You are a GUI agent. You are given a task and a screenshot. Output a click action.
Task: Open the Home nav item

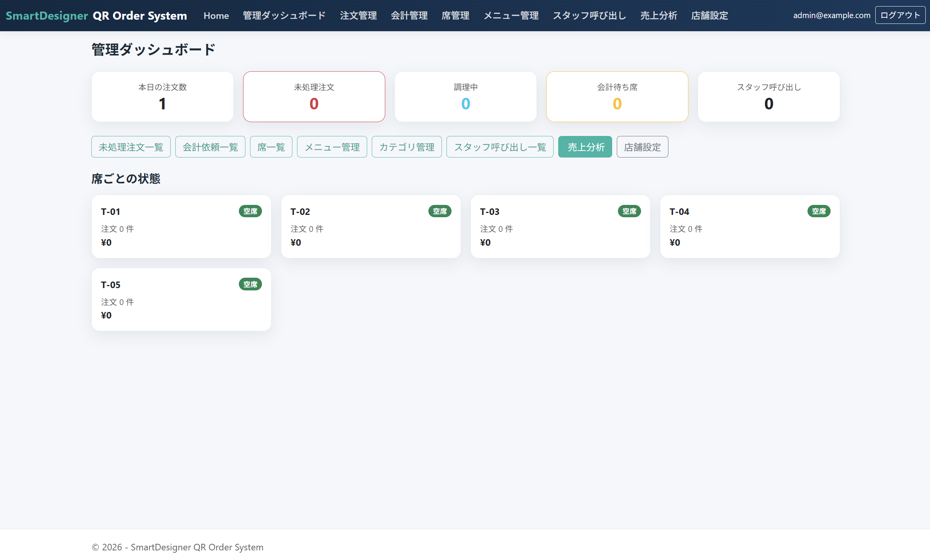pyautogui.click(x=216, y=15)
